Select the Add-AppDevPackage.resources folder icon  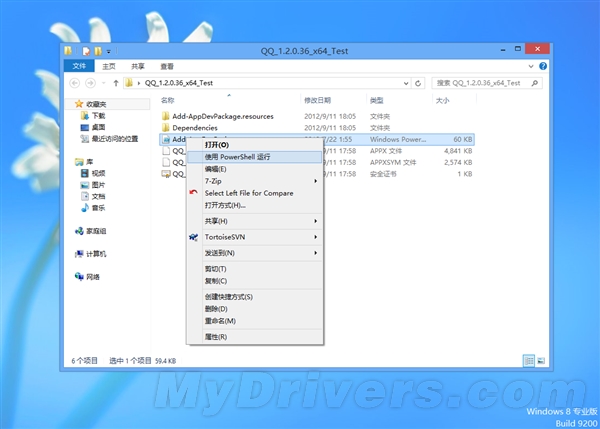point(166,116)
